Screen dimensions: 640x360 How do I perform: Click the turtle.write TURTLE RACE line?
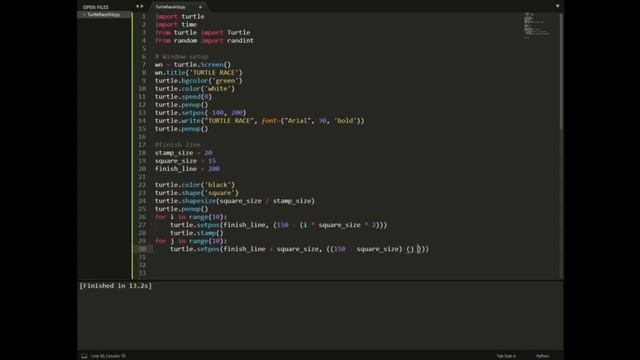point(260,121)
